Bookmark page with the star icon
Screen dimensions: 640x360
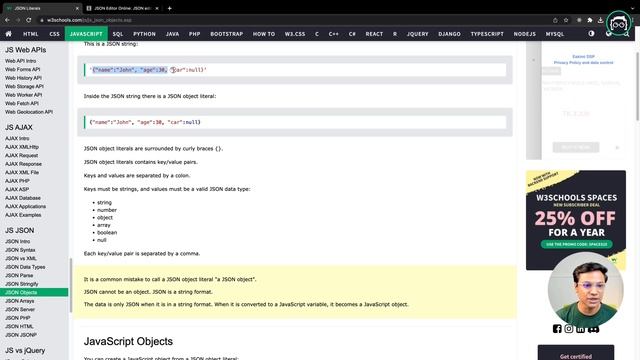566,20
